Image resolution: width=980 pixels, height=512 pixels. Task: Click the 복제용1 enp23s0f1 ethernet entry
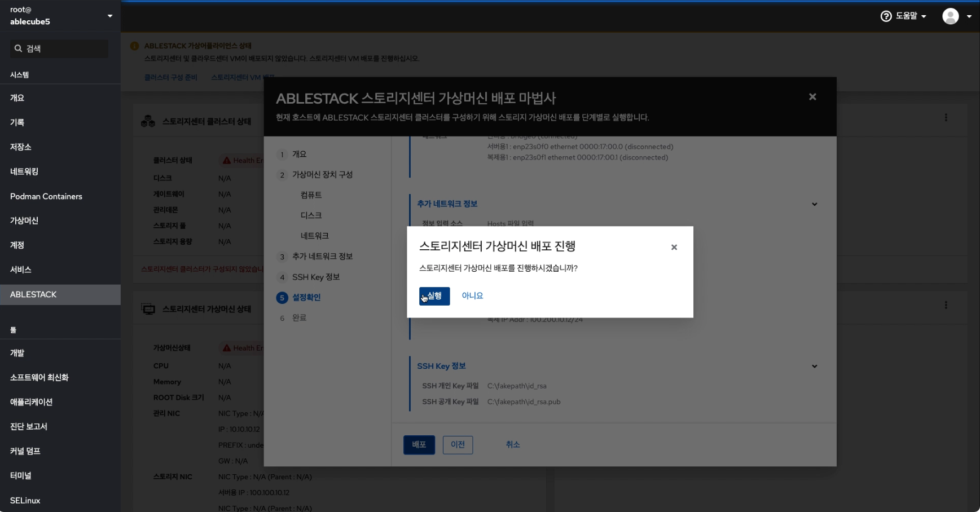(577, 157)
